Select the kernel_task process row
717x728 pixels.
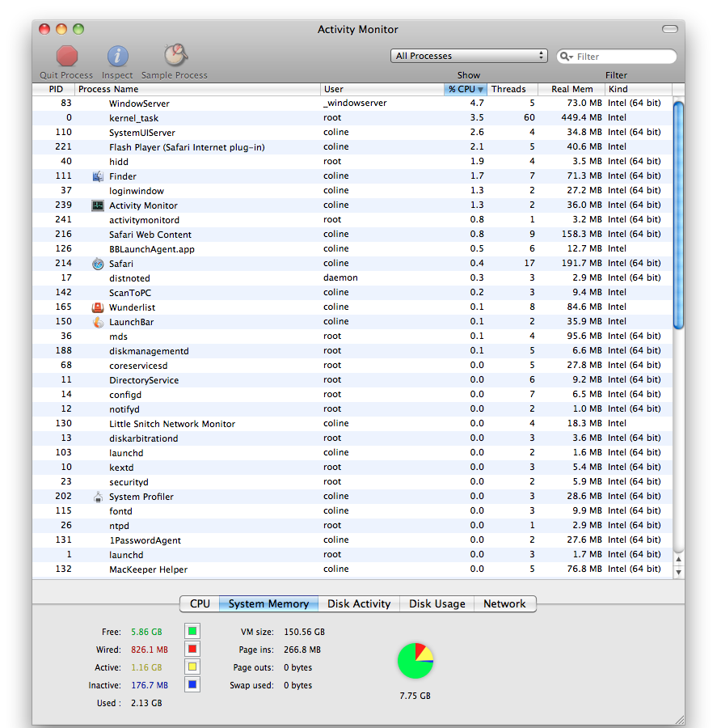pyautogui.click(x=352, y=117)
